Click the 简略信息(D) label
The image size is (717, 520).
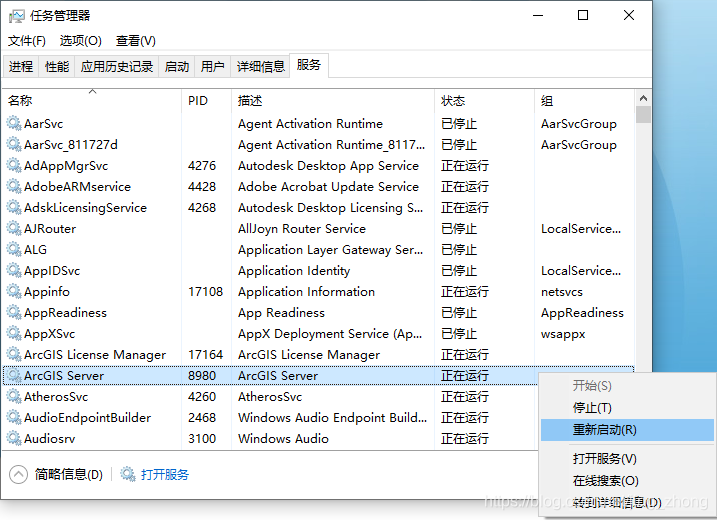(69, 474)
